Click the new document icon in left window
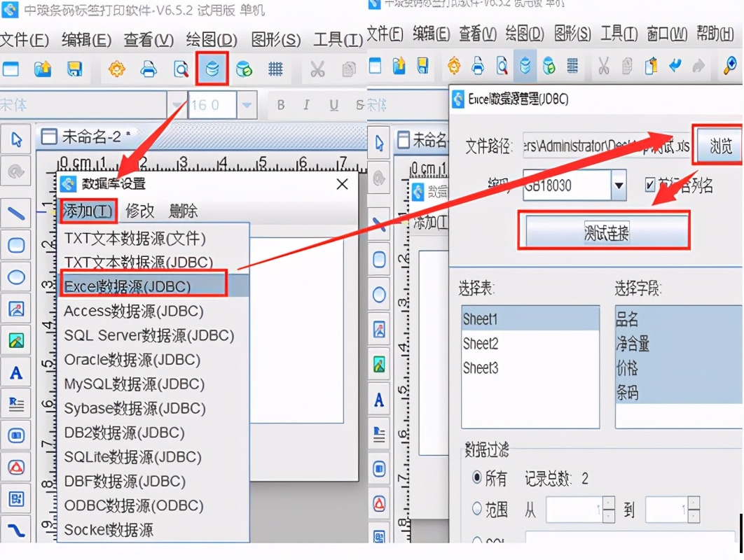The height and width of the screenshot is (560, 744). click(11, 69)
